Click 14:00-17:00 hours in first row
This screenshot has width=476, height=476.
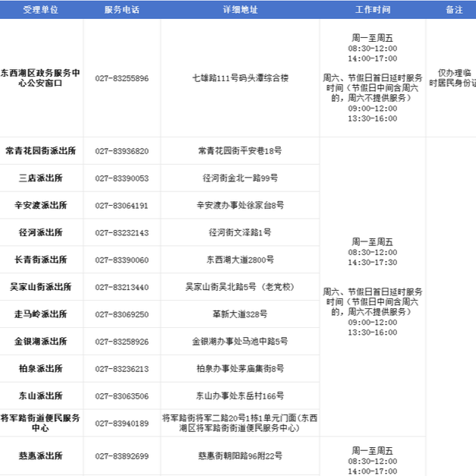(373, 58)
